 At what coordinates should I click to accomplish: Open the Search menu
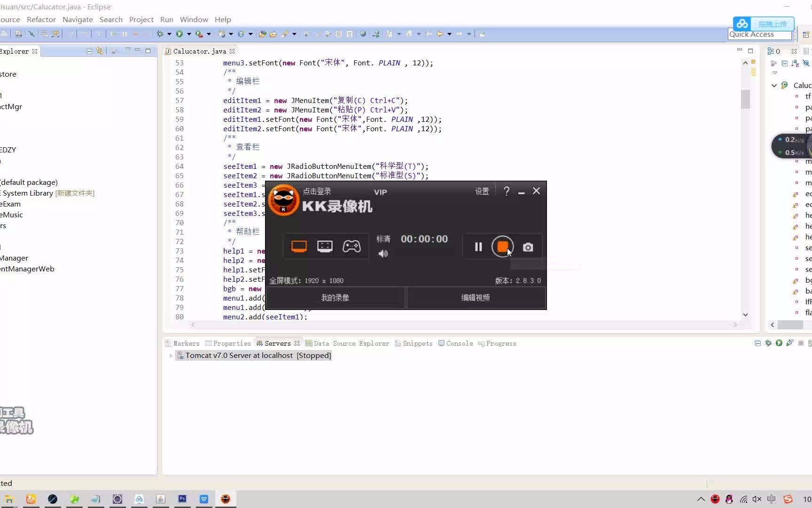click(111, 19)
